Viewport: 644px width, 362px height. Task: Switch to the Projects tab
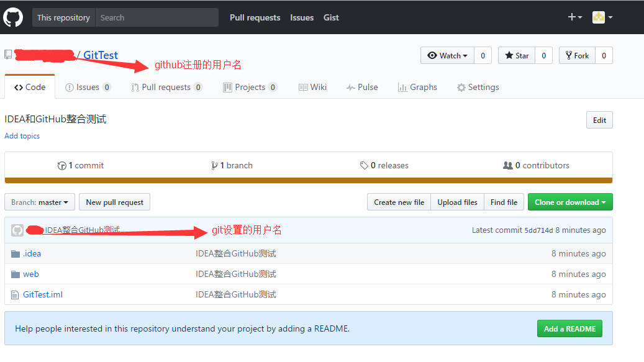point(250,87)
